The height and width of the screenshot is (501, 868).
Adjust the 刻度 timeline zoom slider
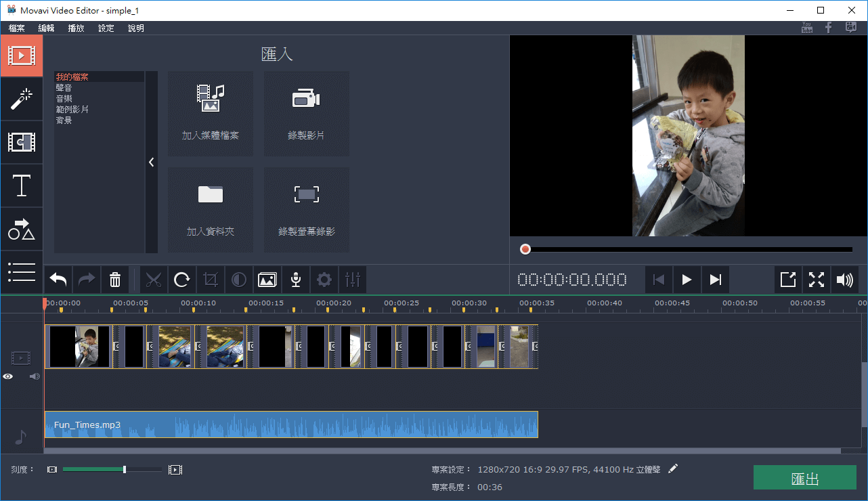124,469
